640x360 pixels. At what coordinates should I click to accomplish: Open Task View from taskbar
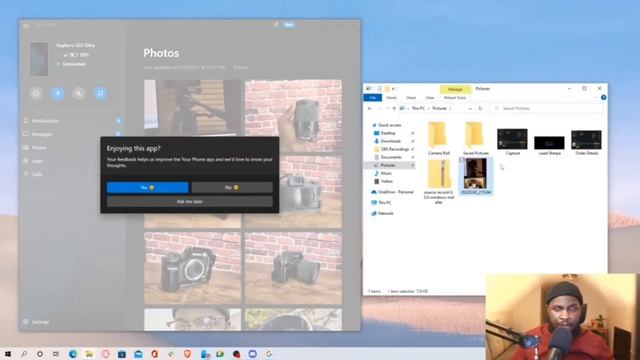[56, 354]
